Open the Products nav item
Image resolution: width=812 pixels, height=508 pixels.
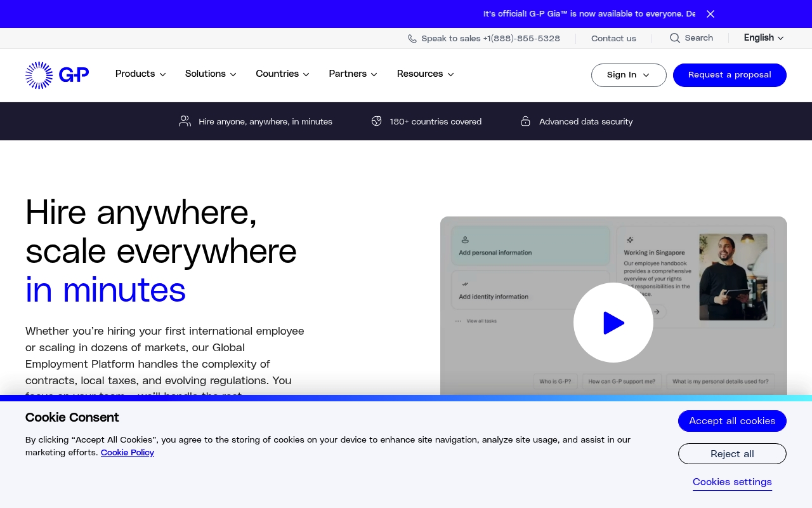tap(135, 74)
